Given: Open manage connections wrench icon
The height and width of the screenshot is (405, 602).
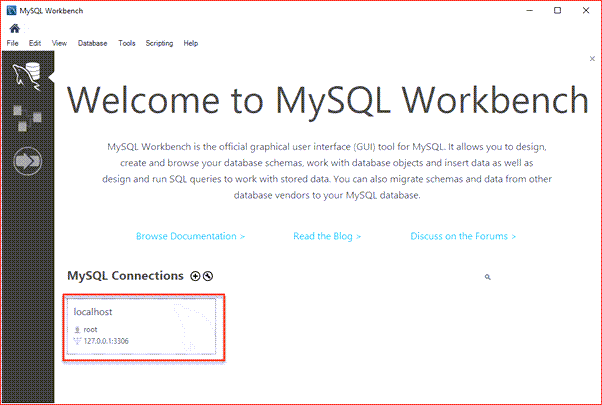Looking at the screenshot, I should 207,275.
